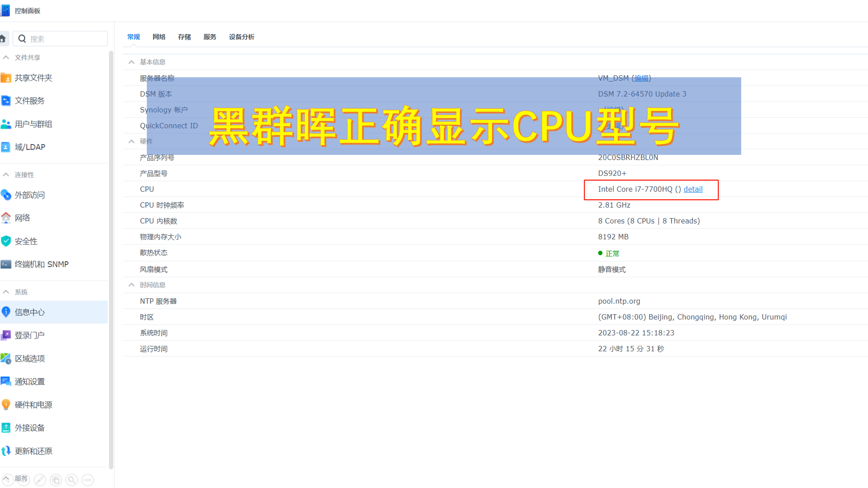Switch to the 设备分析 tab
Screen dimensions: 868x488
(242, 37)
